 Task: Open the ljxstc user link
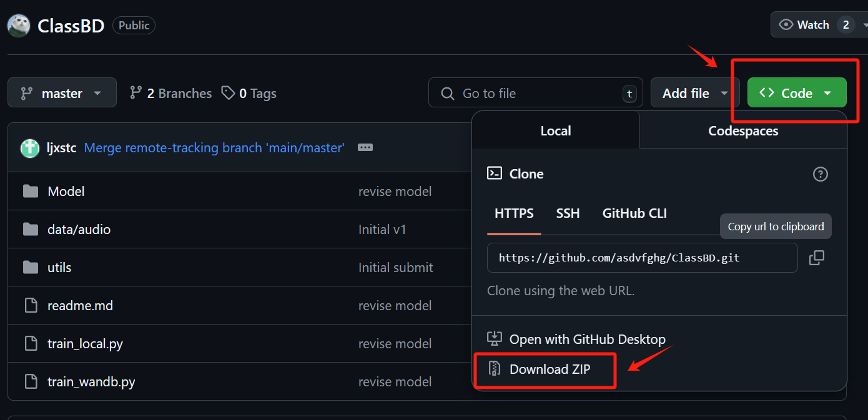tap(61, 148)
